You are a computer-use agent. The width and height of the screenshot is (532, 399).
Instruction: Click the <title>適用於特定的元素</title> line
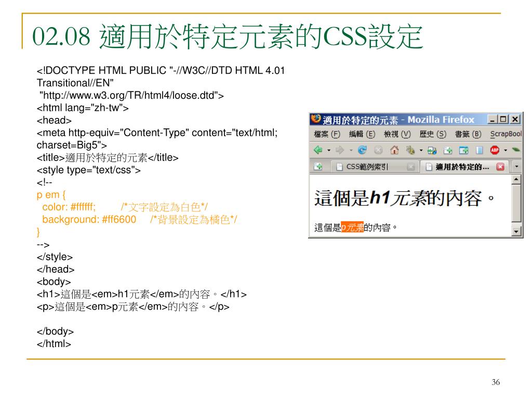[x=108, y=158]
